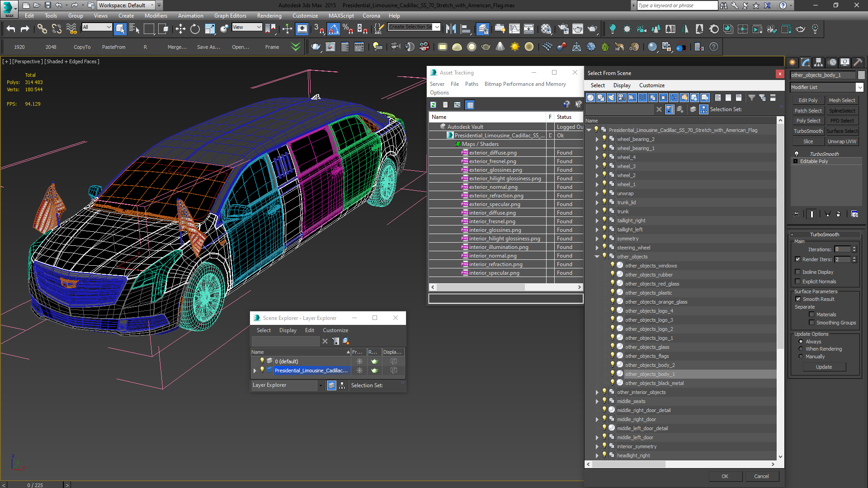
Task: Click the TurboSmooth modifier icon
Action: click(797, 154)
